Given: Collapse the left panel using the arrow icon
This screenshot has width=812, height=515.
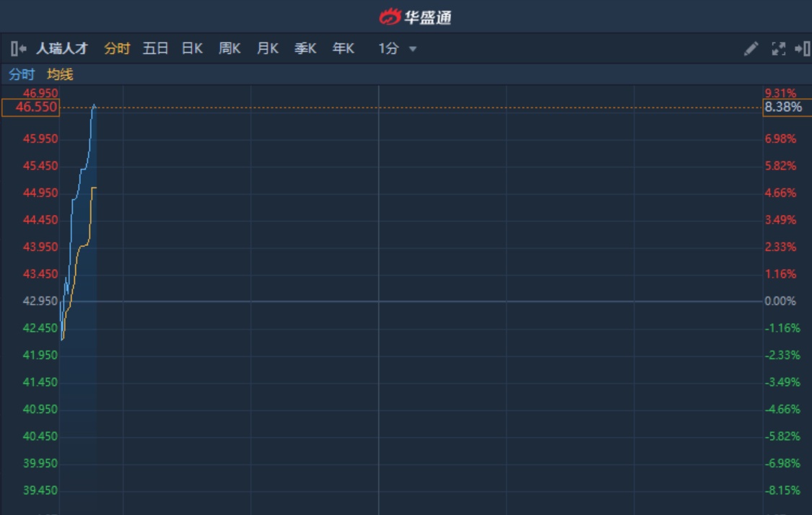Looking at the screenshot, I should pos(18,48).
